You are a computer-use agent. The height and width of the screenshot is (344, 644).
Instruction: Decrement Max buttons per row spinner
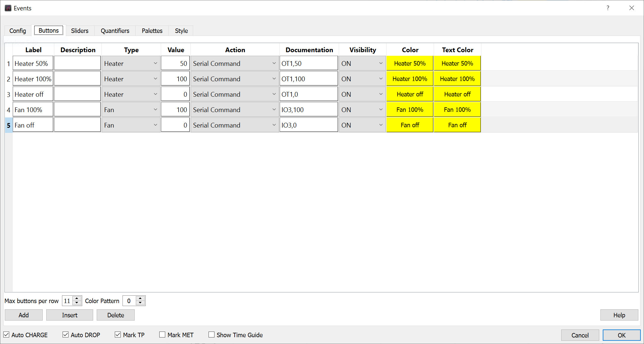[x=77, y=303]
